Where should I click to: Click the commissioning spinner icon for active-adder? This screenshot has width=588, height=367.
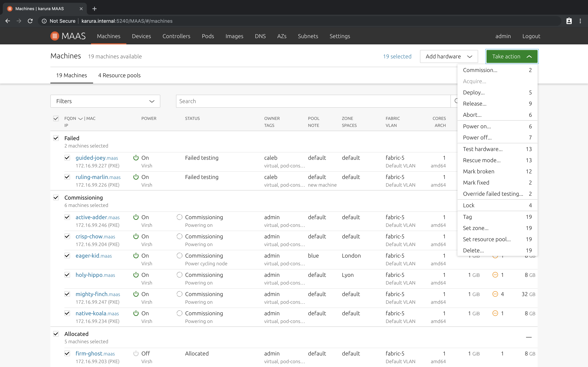click(x=179, y=217)
